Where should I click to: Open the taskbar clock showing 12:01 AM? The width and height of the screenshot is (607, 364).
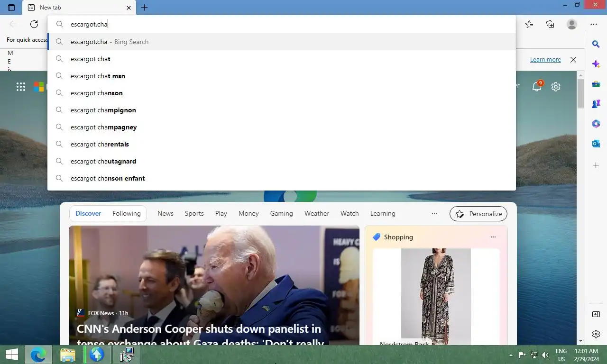pos(586,355)
